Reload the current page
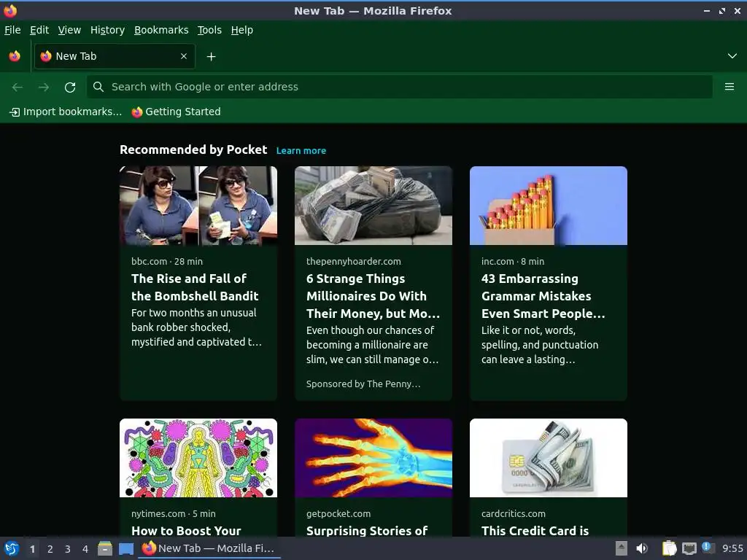The width and height of the screenshot is (747, 560). pos(70,87)
